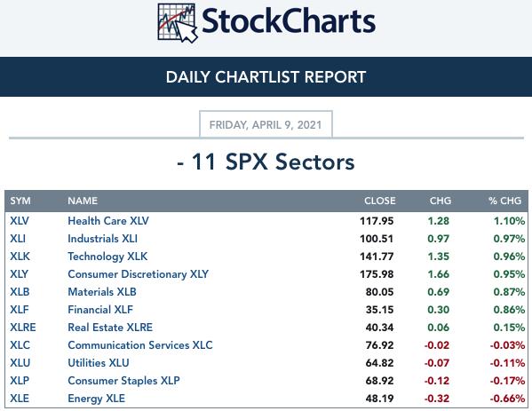Open the Health Care XLV name link
Image resolution: width=532 pixels, height=411 pixels.
108,221
